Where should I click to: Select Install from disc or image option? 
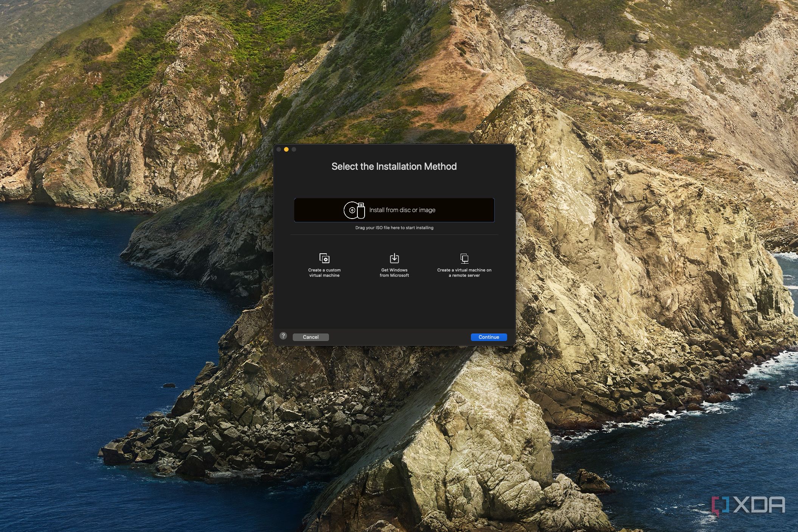click(394, 210)
